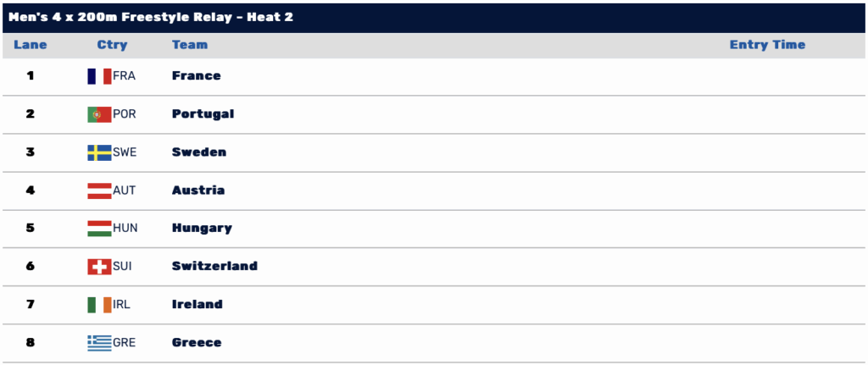Select the Lane column header

pyautogui.click(x=31, y=45)
